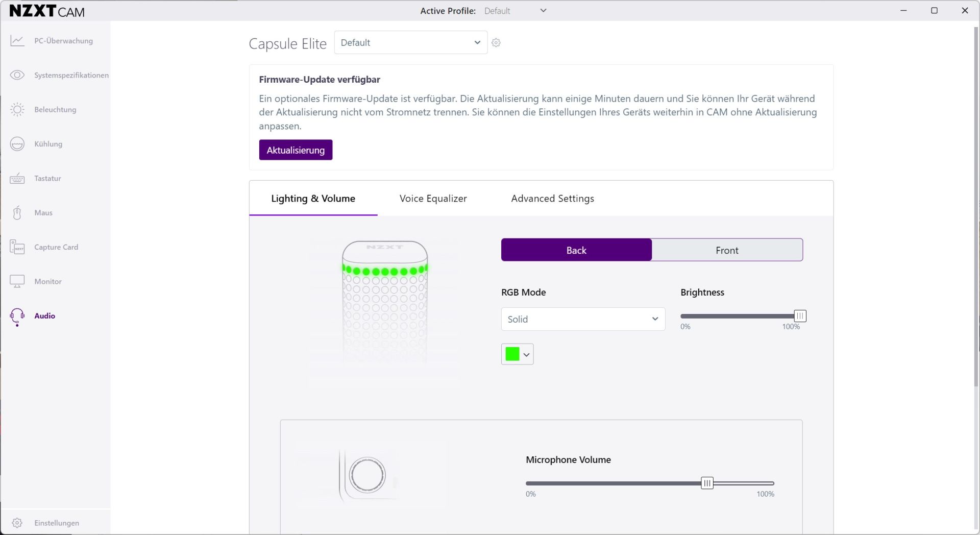Go to Audio section label
980x535 pixels.
45,315
